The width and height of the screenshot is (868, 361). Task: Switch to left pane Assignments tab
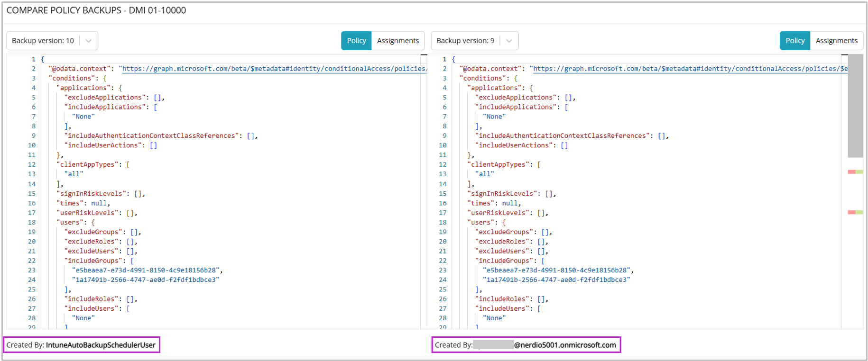pyautogui.click(x=397, y=41)
